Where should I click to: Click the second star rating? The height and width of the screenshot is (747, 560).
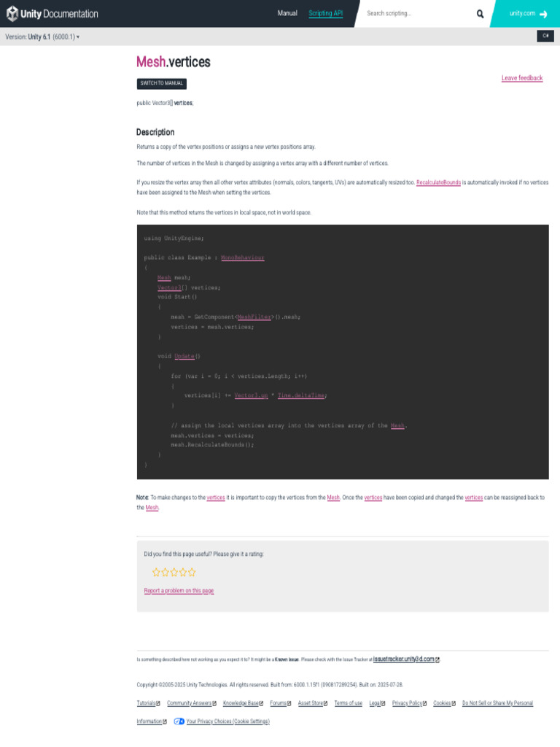(x=166, y=573)
